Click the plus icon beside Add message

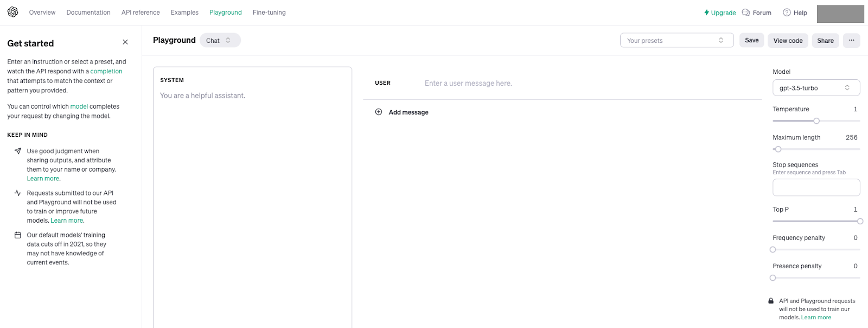coord(379,112)
